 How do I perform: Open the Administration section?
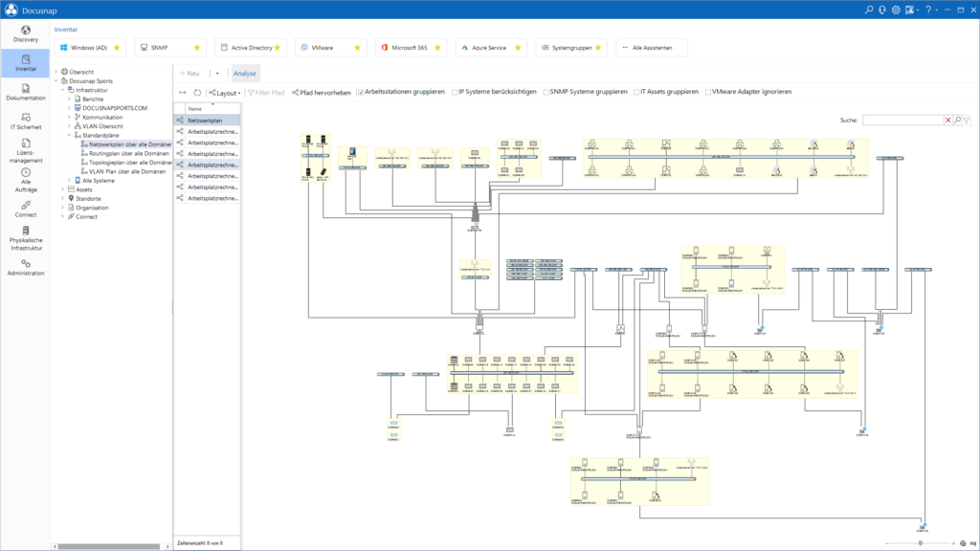click(25, 269)
